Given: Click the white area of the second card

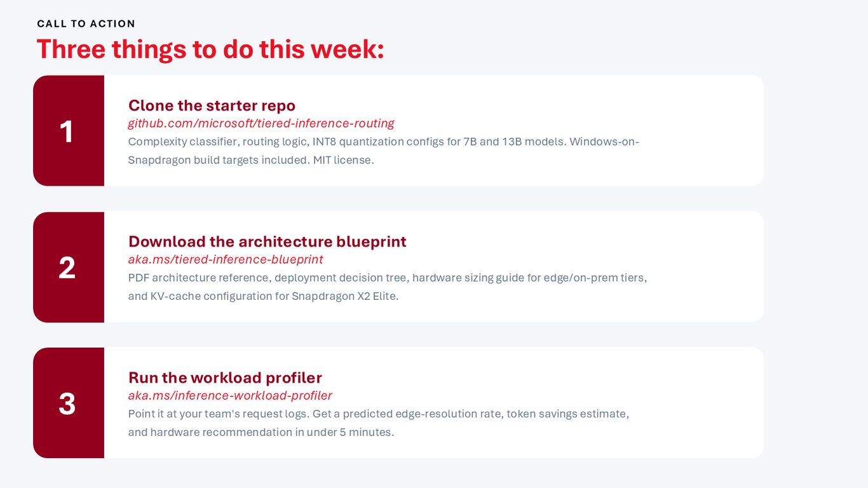Looking at the screenshot, I should tap(699, 267).
